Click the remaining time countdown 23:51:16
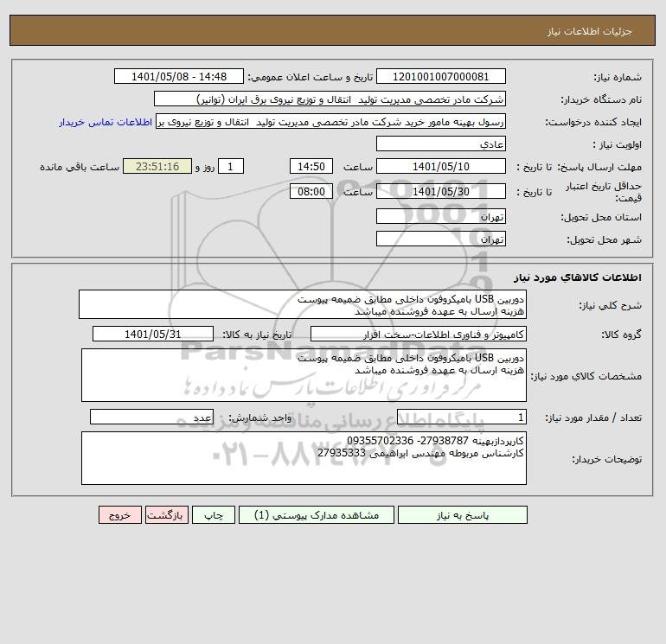The width and height of the screenshot is (666, 644). pos(157,167)
